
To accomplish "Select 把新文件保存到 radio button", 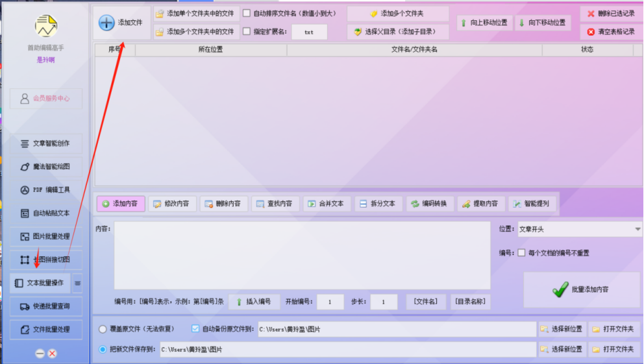I will (x=103, y=350).
